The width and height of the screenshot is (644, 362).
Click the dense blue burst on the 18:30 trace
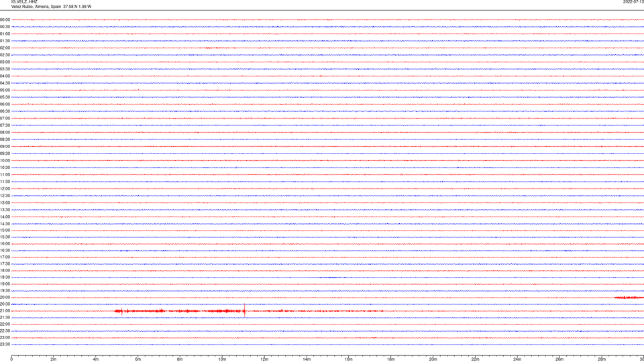click(332, 278)
